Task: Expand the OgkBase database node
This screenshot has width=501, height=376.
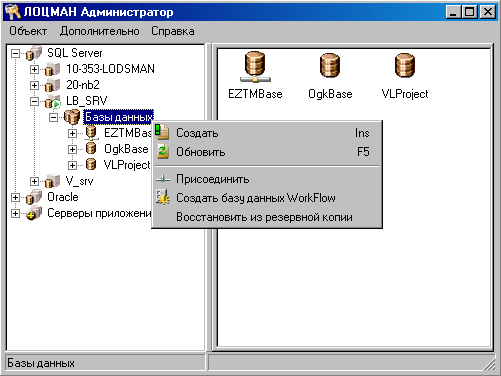Action: [x=72, y=149]
